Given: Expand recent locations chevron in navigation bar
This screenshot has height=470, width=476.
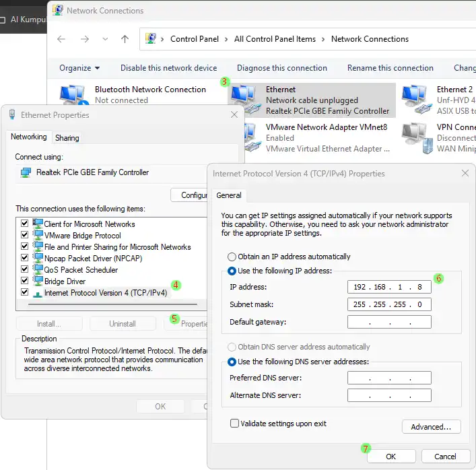Looking at the screenshot, I should click(x=105, y=39).
